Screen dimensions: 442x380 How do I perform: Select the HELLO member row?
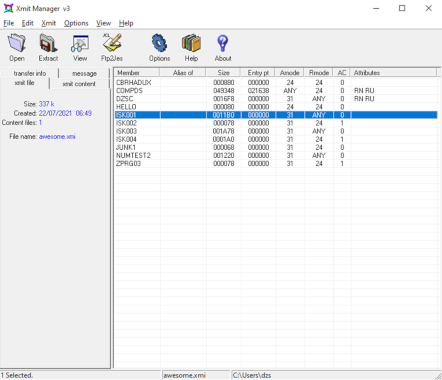click(x=276, y=107)
